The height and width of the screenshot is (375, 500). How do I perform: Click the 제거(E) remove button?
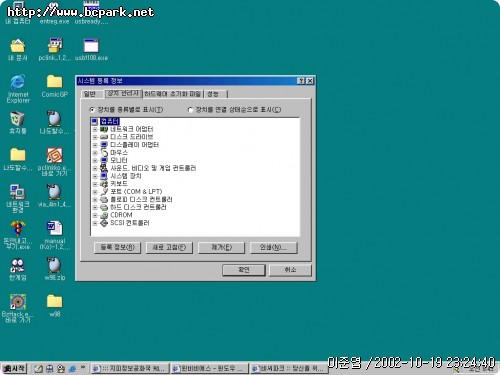click(221, 248)
